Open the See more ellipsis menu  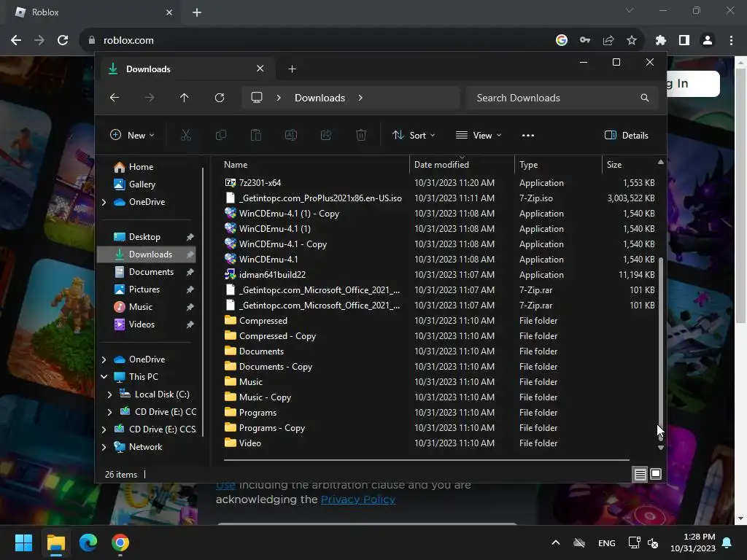click(528, 135)
